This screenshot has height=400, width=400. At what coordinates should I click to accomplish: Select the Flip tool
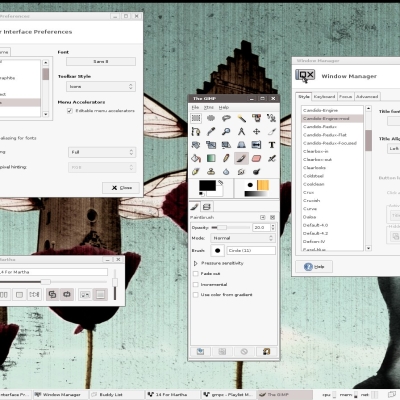pyautogui.click(x=256, y=145)
